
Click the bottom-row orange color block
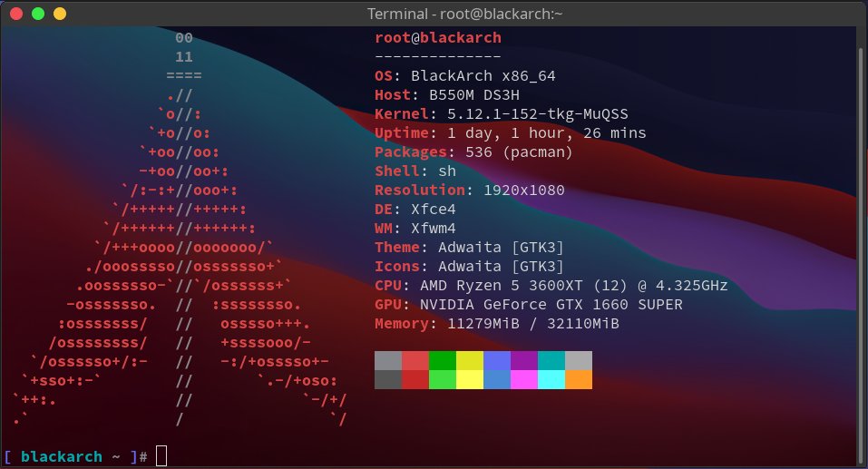point(579,379)
